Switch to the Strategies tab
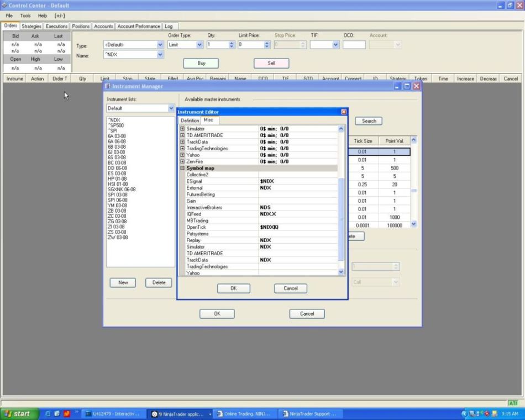Viewport: 525px width, 420px height. click(32, 26)
